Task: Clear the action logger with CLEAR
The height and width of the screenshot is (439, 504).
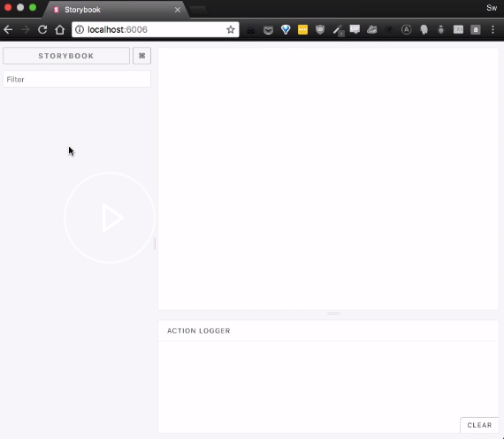Action: [x=479, y=425]
